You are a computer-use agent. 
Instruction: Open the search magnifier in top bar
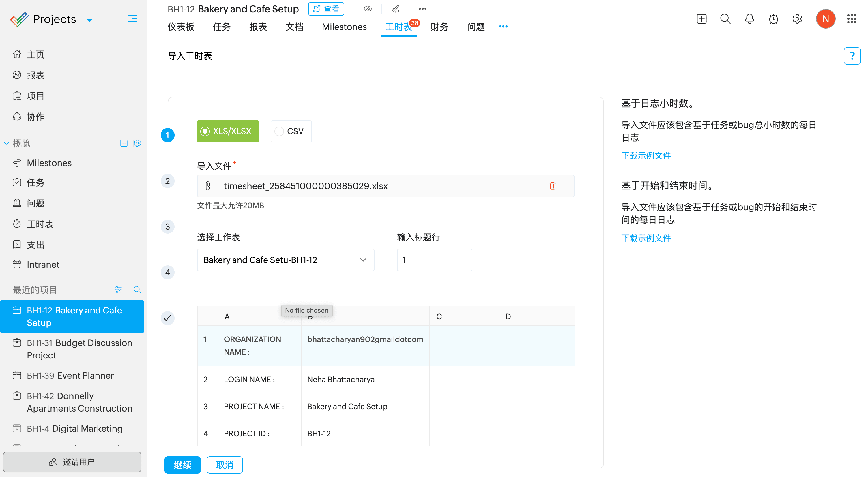pos(725,19)
